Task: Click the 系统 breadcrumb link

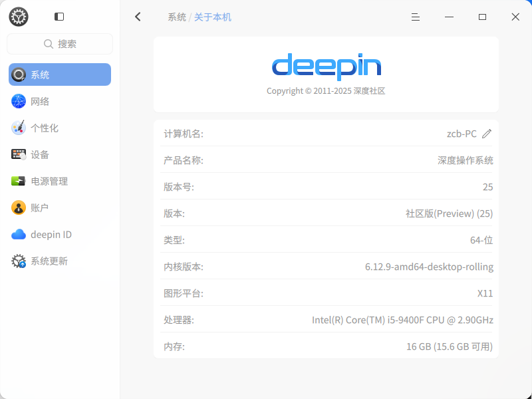Action: point(177,17)
